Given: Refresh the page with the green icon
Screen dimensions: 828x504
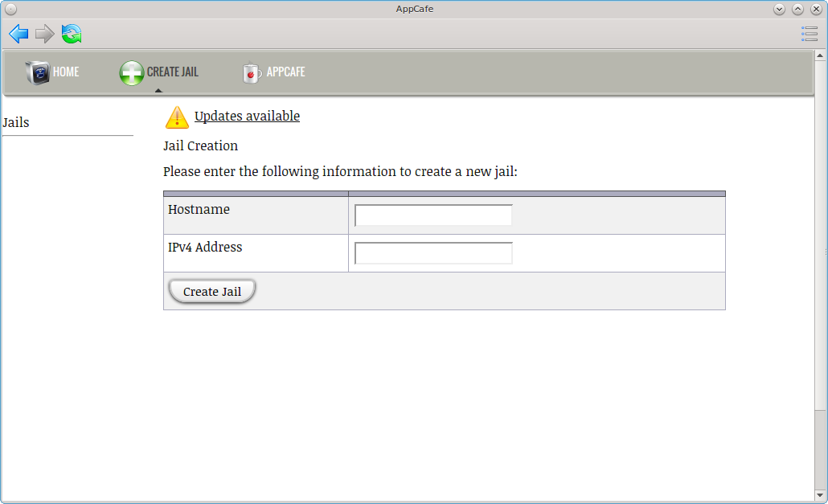Looking at the screenshot, I should pos(72,34).
